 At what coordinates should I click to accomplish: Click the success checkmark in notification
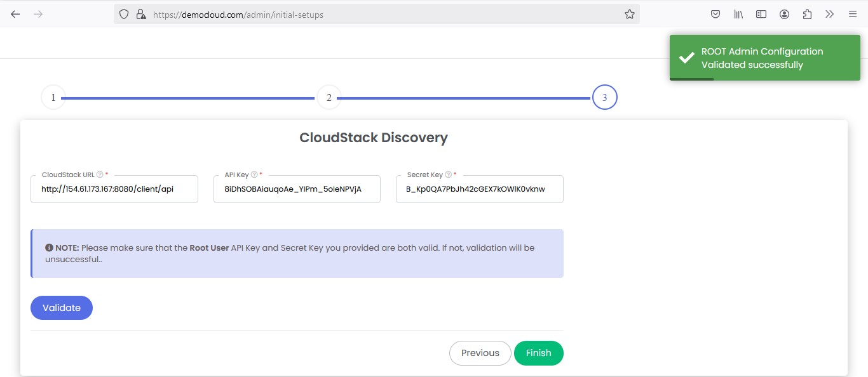pos(686,58)
